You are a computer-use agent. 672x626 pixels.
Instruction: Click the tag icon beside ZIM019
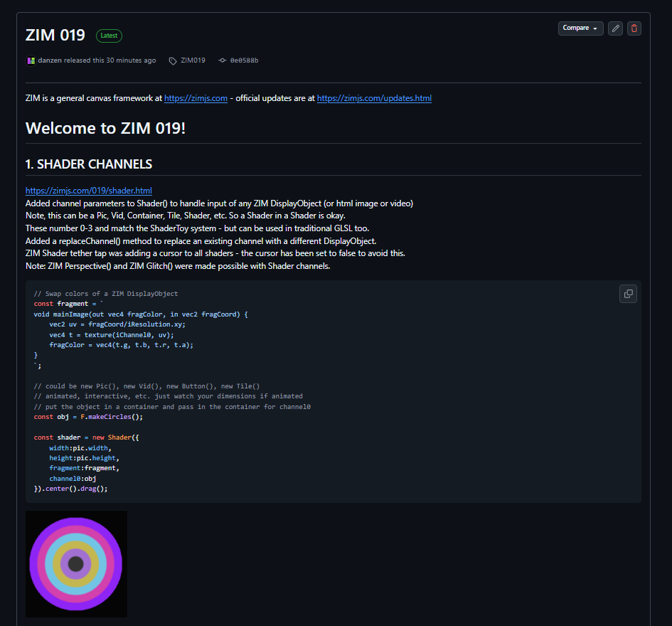[173, 60]
